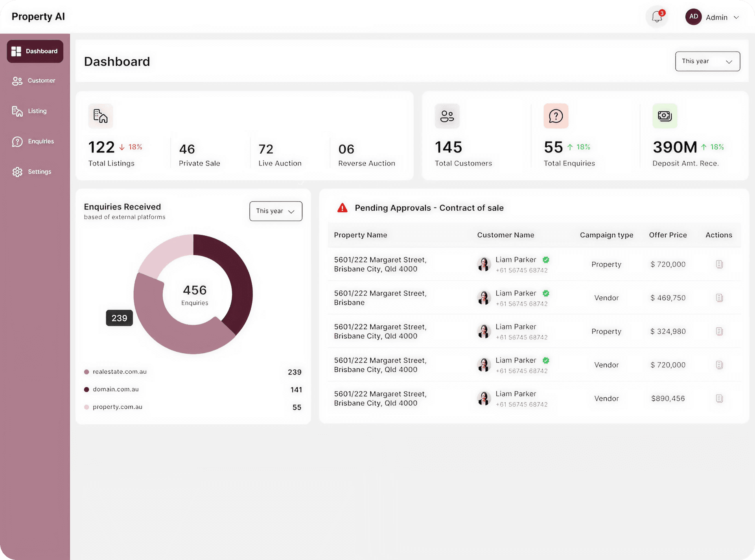755x560 pixels.
Task: Click the Deposit Amount cash icon
Action: point(665,116)
